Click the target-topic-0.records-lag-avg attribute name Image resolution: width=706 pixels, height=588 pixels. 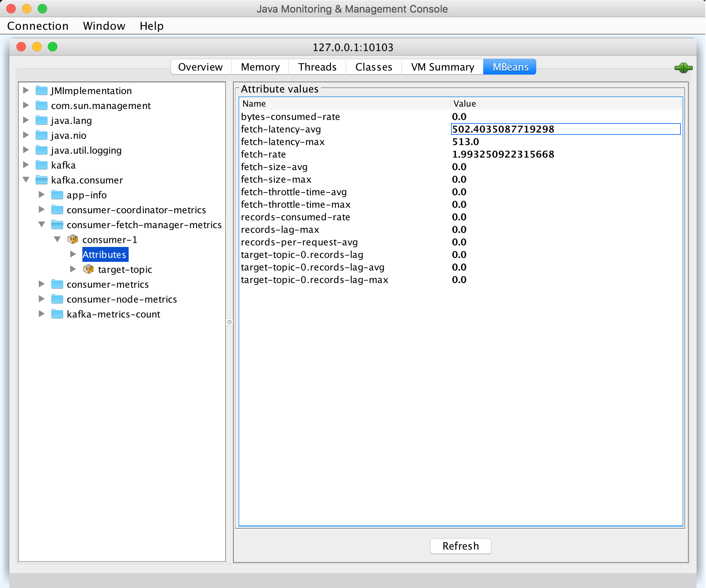(313, 267)
